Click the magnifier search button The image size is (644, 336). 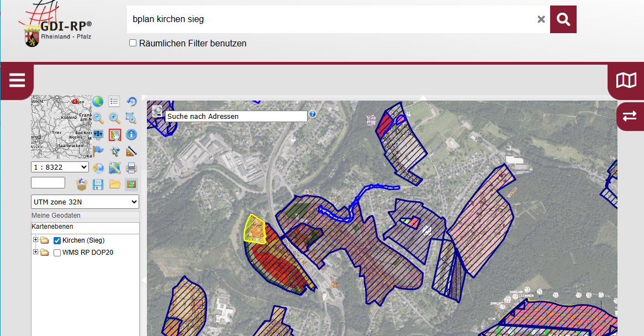tap(563, 19)
